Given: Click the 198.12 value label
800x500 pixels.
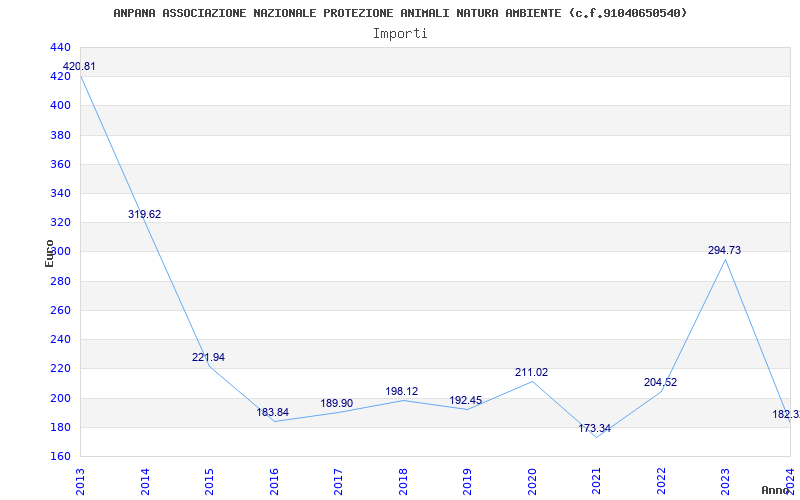Looking at the screenshot, I should [402, 391].
